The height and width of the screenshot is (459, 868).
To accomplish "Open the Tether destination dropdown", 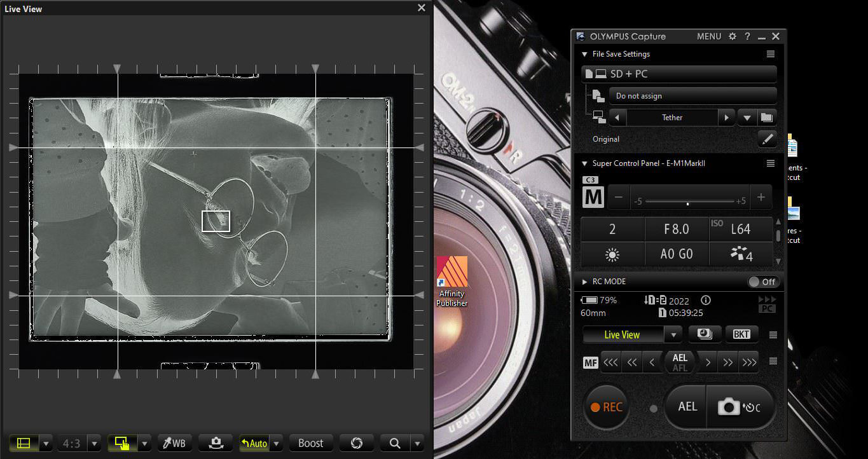I will click(748, 117).
